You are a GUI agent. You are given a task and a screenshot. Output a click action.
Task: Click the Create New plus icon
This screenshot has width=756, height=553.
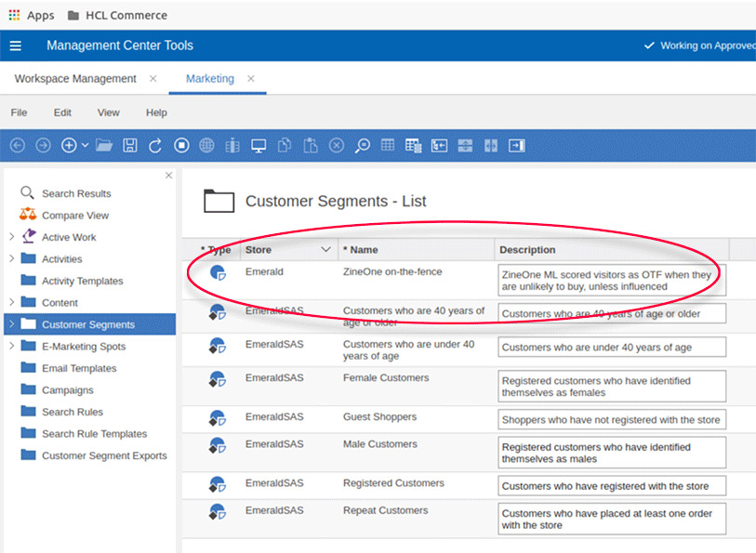pos(69,146)
